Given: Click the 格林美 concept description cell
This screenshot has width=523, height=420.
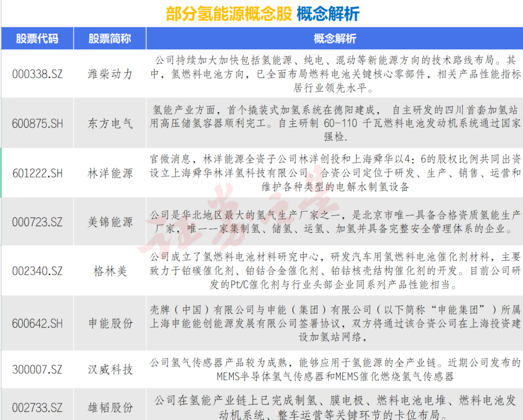Looking at the screenshot, I should pyautogui.click(x=334, y=271).
